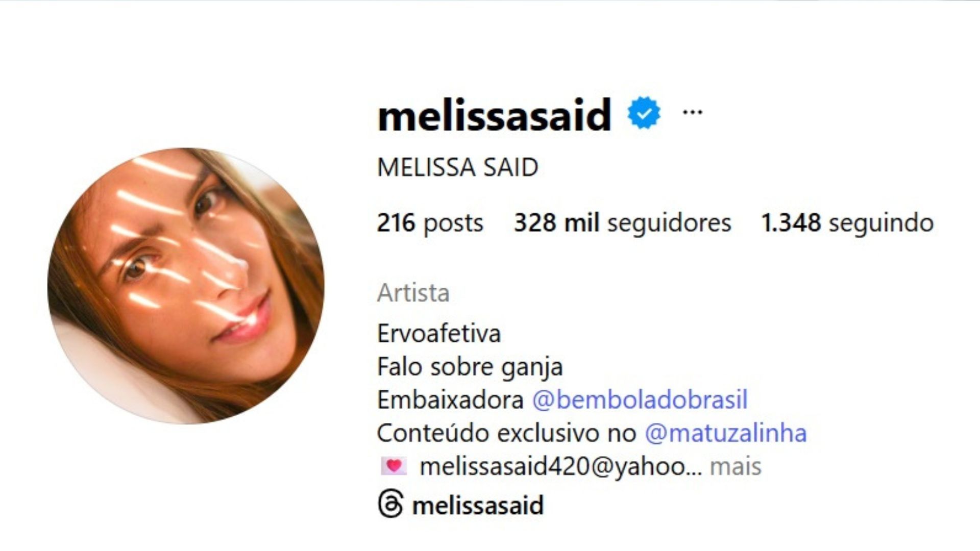Click the 'Embaixadora' word in bio
The height and width of the screenshot is (551, 980).
pos(450,400)
